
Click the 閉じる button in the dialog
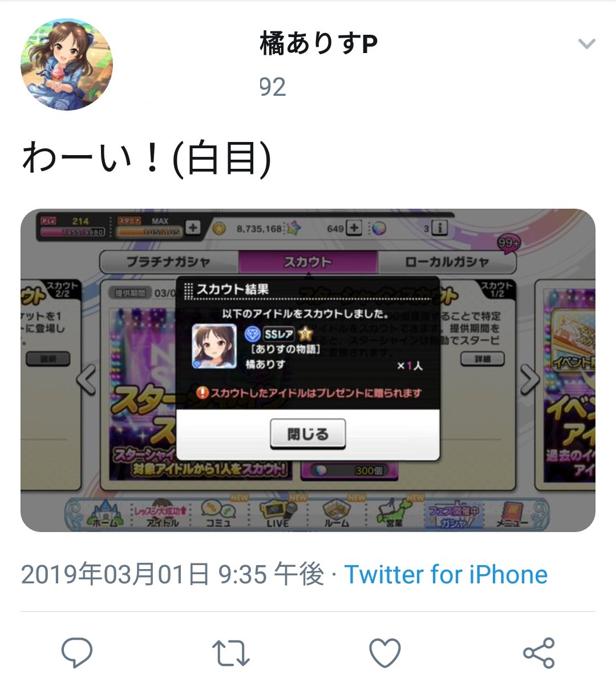308,434
